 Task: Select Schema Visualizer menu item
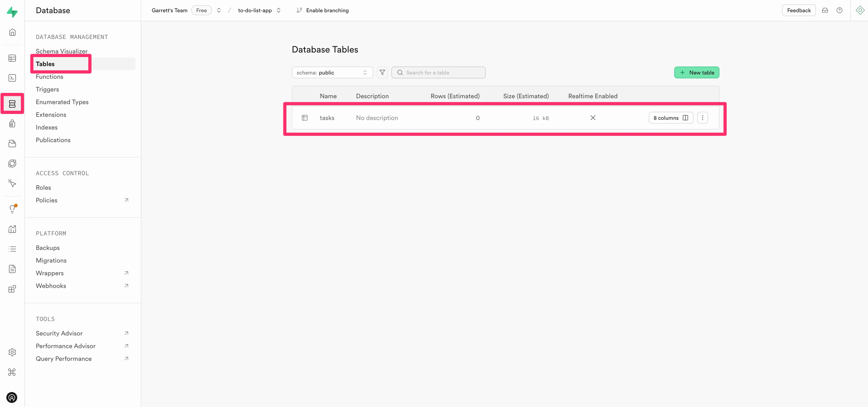[62, 51]
